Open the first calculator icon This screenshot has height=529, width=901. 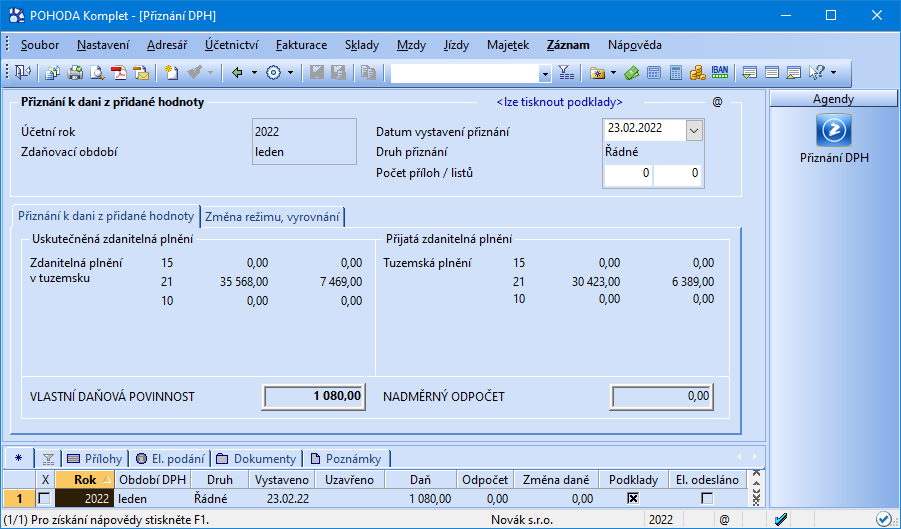(654, 73)
